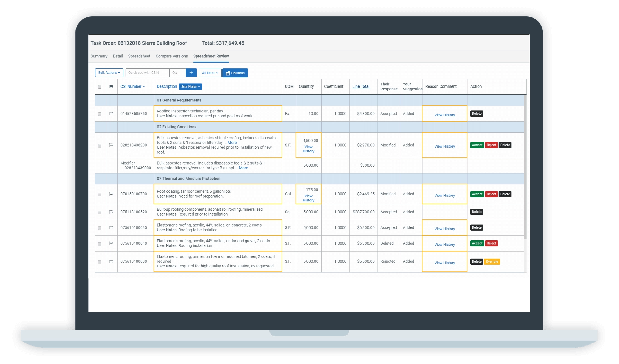Delete the asbestos removal row
Viewport: 619px width, 364px height.
(x=505, y=145)
